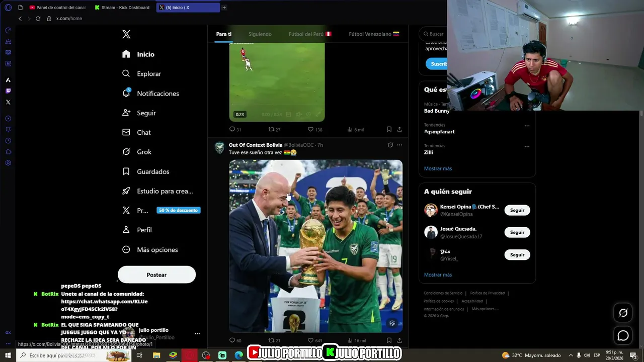Bookmark the BoliviaOOC post

coord(389,340)
